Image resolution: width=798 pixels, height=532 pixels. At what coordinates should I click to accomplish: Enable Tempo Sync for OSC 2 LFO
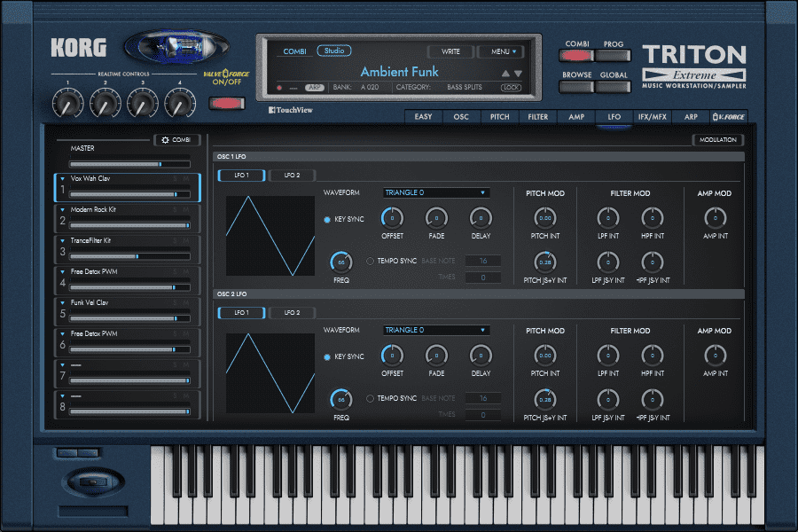pos(370,399)
